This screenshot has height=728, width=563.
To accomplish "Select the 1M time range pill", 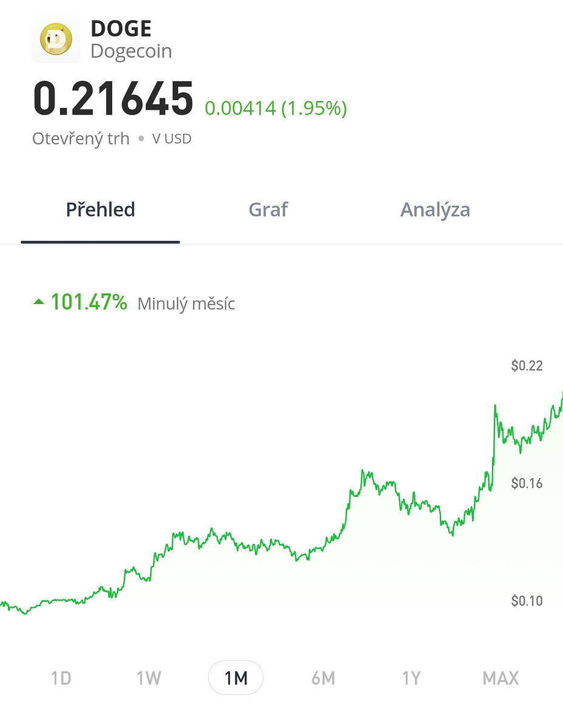I will point(236,678).
